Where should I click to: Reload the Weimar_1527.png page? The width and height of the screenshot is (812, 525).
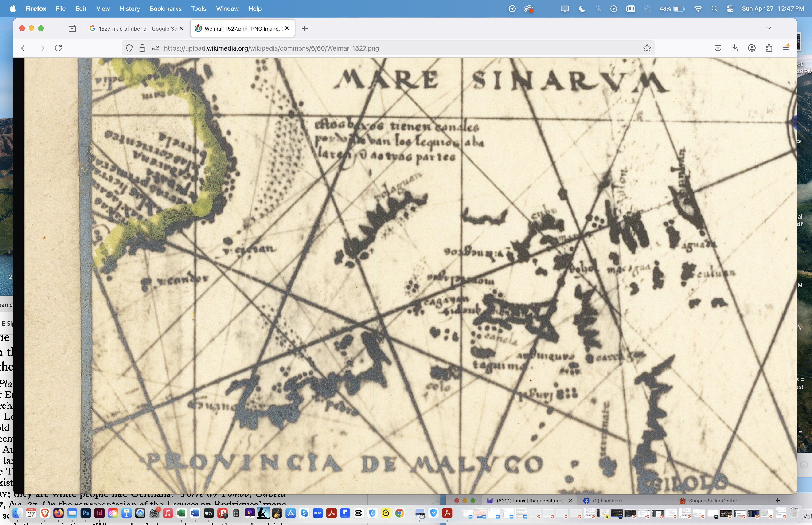[x=58, y=48]
